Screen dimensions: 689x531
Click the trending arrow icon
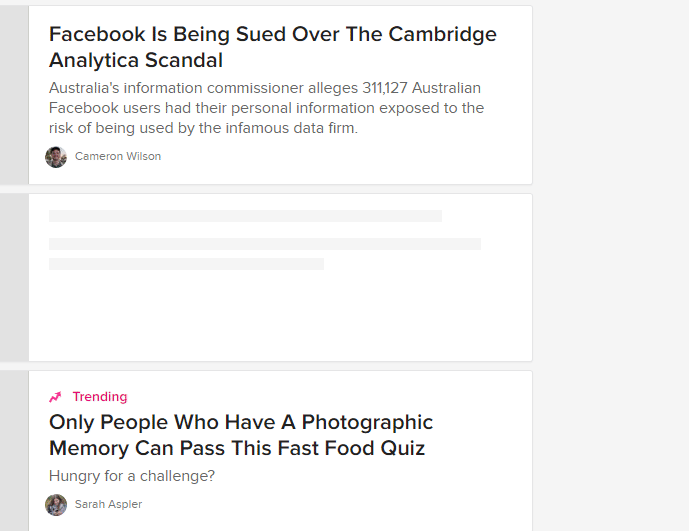click(56, 397)
